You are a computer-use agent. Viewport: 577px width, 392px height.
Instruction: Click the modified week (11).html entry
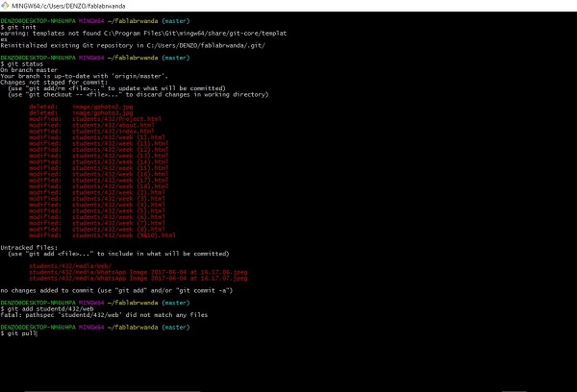point(99,143)
